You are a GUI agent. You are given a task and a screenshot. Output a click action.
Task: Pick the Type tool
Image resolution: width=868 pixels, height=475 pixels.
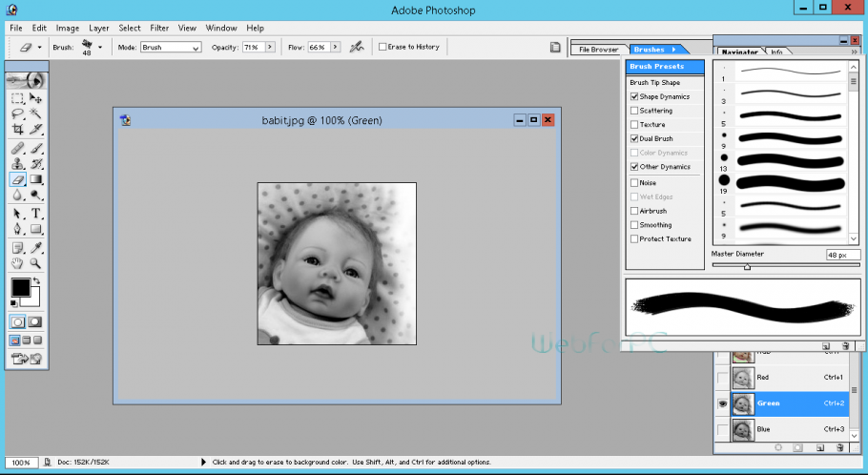[36, 213]
